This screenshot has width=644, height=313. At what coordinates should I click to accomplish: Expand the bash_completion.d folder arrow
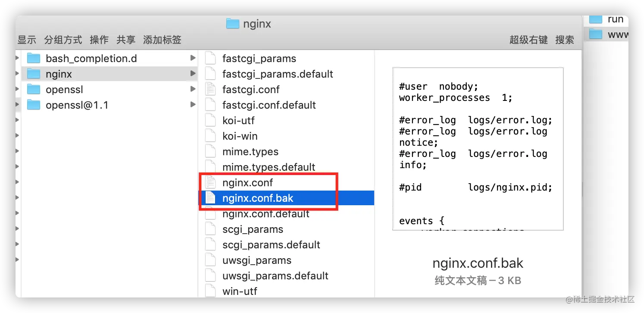tap(193, 58)
